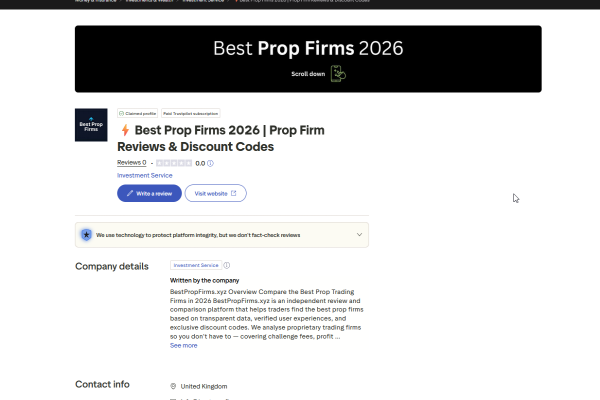Screen dimensions: 600x400
Task: Click the info icon beside 0.0 rating
Action: 210,163
